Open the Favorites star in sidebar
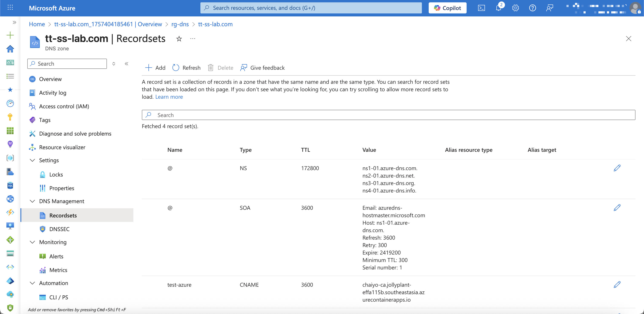Viewport: 644px width, 314px height. (10, 90)
